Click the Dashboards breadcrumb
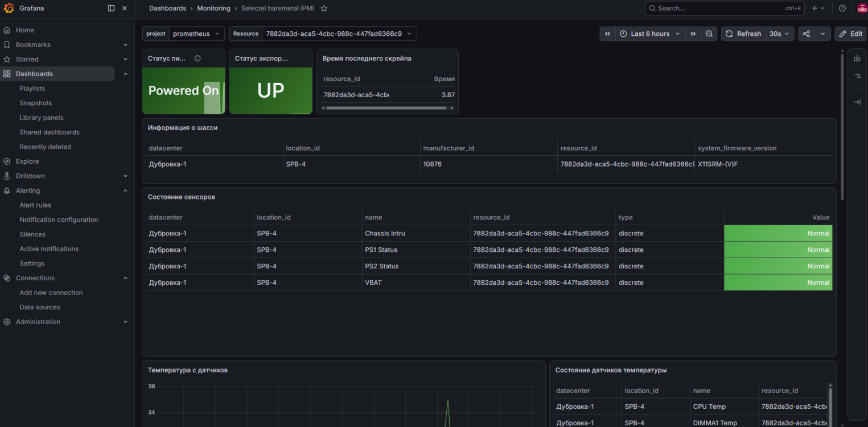The image size is (868, 427). pyautogui.click(x=167, y=9)
